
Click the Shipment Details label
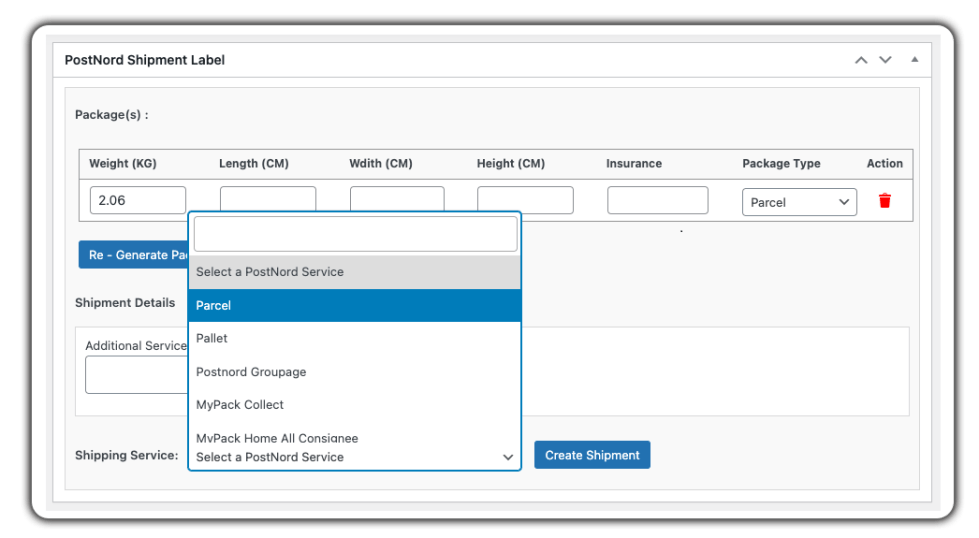pyautogui.click(x=125, y=303)
